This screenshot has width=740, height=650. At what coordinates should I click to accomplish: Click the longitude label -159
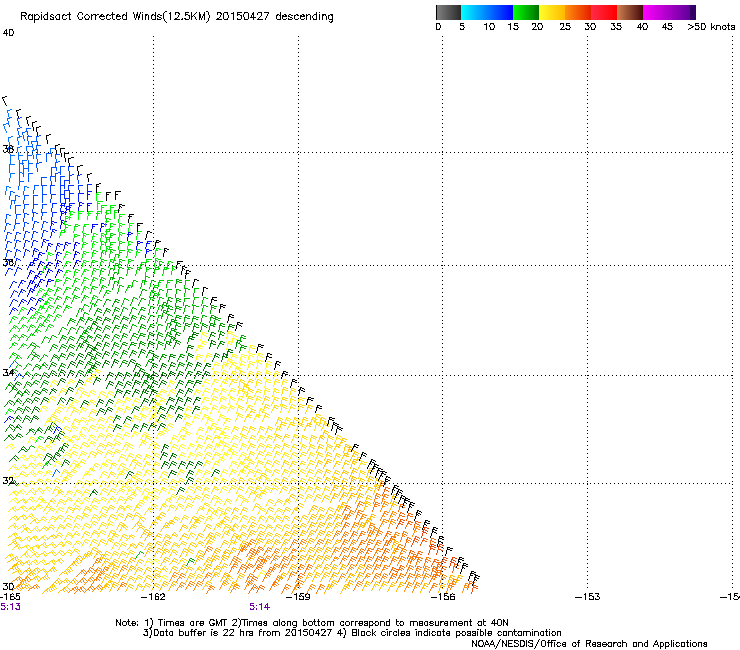coord(298,597)
